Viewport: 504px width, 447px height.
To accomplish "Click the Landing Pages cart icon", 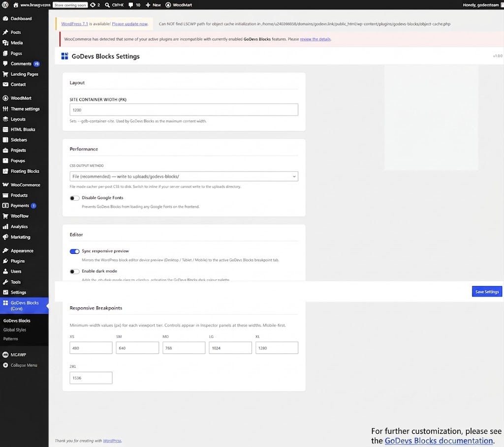I will pyautogui.click(x=5, y=74).
